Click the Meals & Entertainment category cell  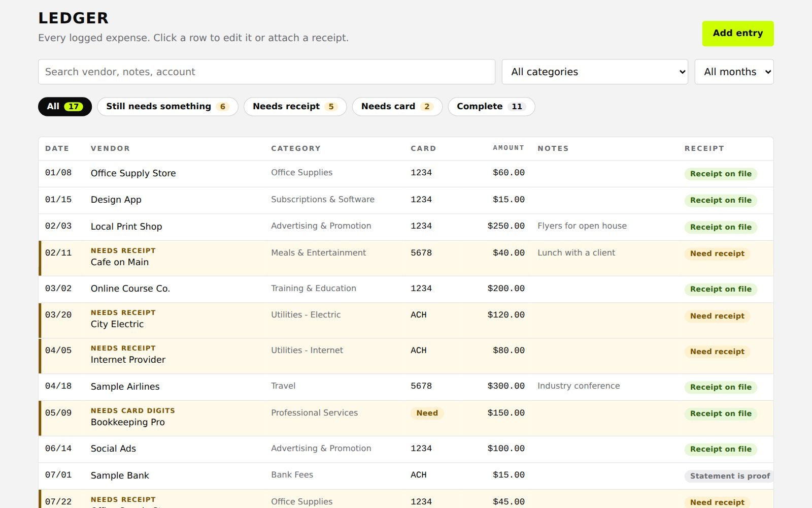[x=318, y=252]
